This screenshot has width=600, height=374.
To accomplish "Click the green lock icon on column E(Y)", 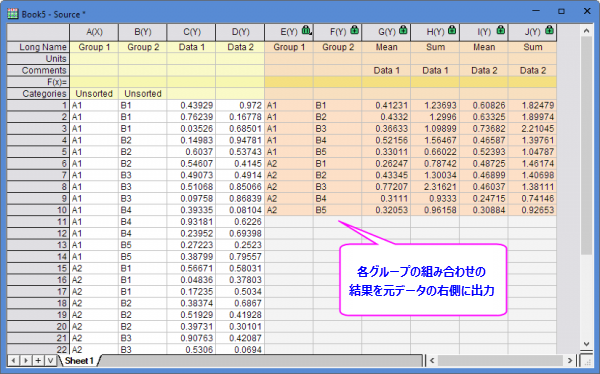I will tap(306, 30).
